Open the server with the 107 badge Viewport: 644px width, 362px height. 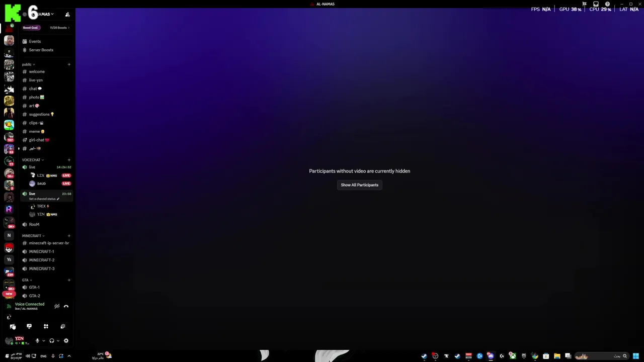9,137
